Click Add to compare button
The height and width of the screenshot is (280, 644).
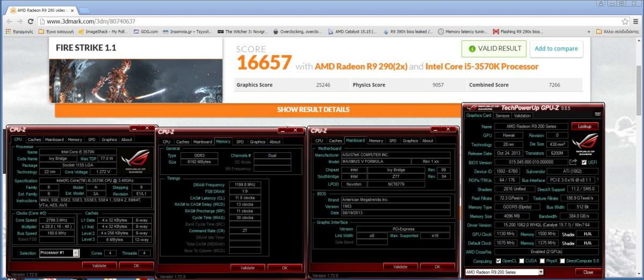(557, 48)
